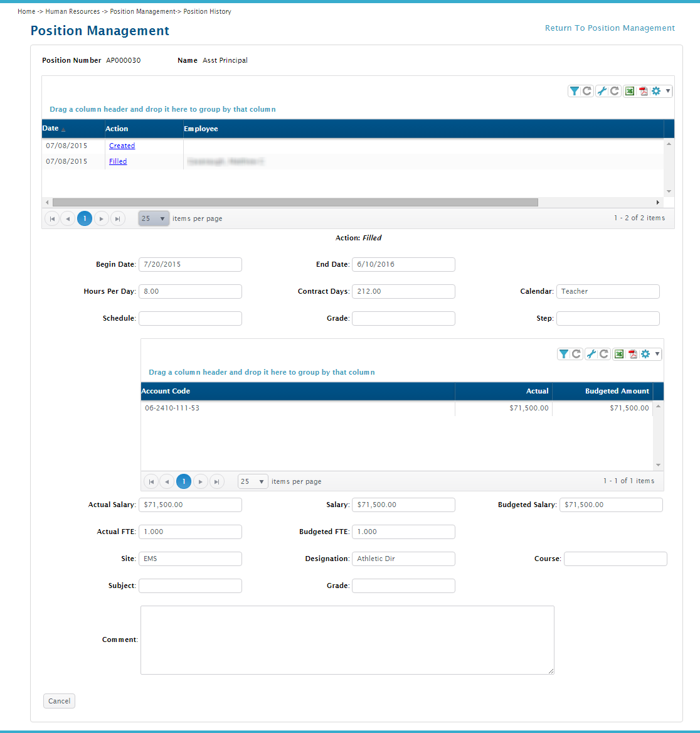Screen dimensions: 700x733
Task: Select page 1 in history grid pager
Action: 85,219
